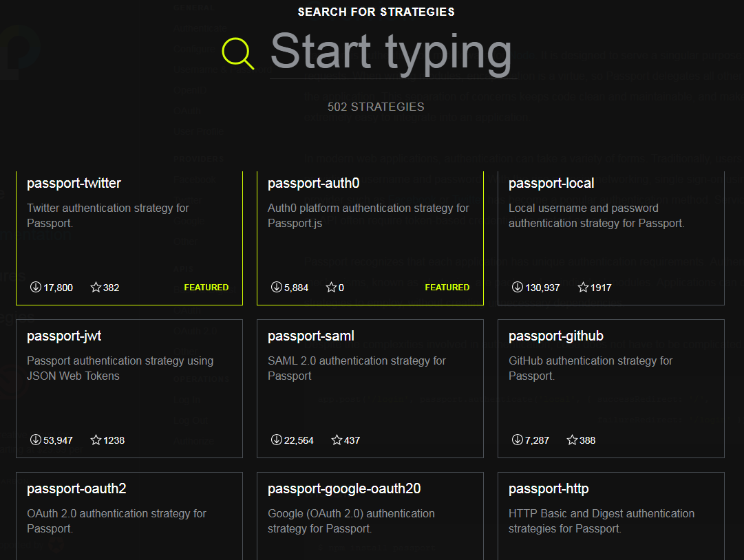Open the passport-auth0 strategy title
This screenshot has width=744, height=560.
(x=314, y=183)
